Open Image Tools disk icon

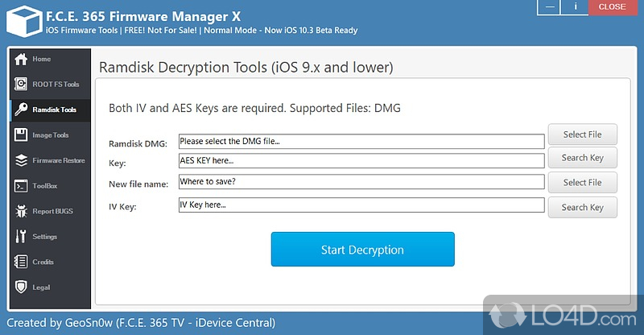(x=21, y=135)
